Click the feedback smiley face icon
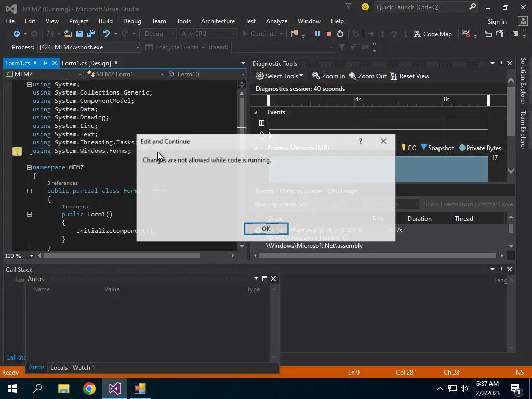This screenshot has height=399, width=532. pyautogui.click(x=365, y=7)
